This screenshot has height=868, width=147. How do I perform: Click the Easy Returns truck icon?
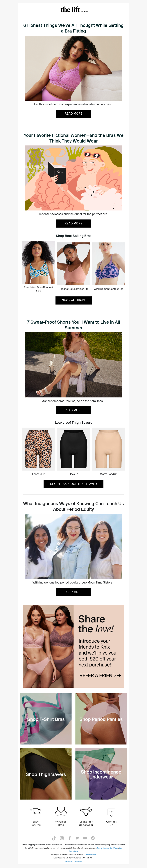35,811
